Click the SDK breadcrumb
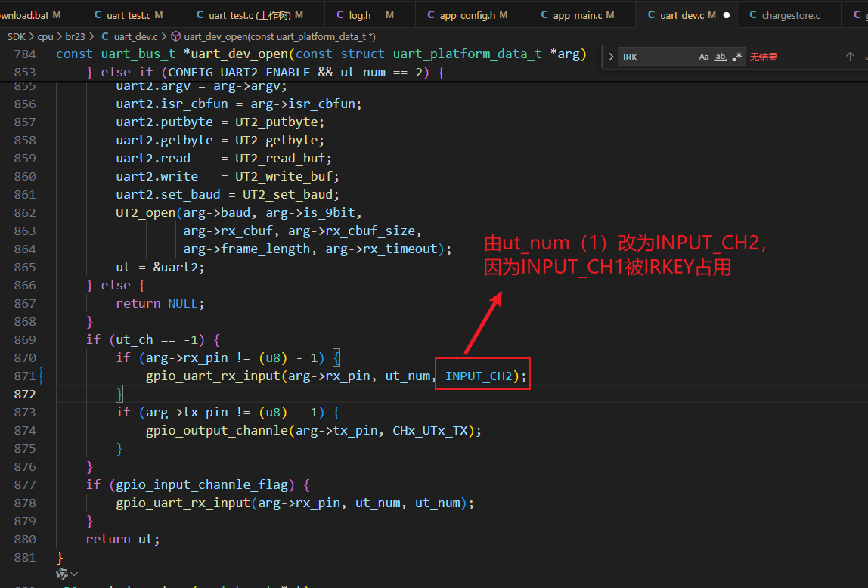This screenshot has width=868, height=588. [17, 36]
